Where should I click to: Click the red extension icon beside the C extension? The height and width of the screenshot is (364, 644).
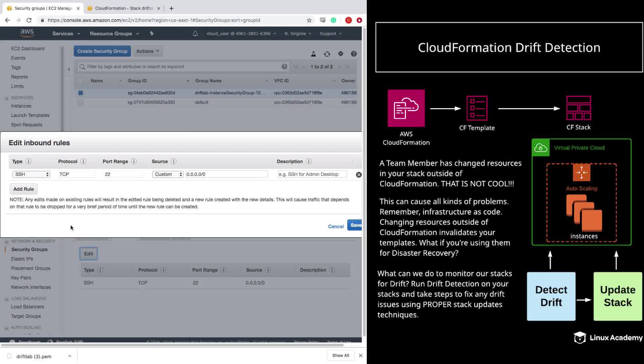click(x=359, y=20)
